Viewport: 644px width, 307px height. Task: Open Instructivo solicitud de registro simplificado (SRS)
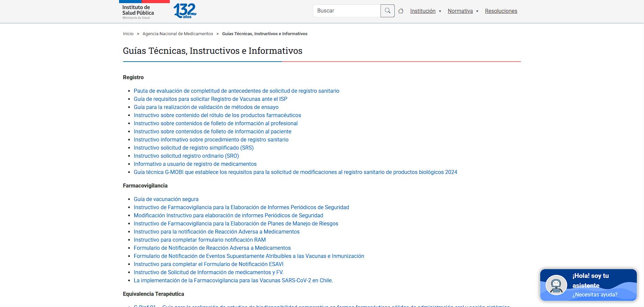[193, 148]
